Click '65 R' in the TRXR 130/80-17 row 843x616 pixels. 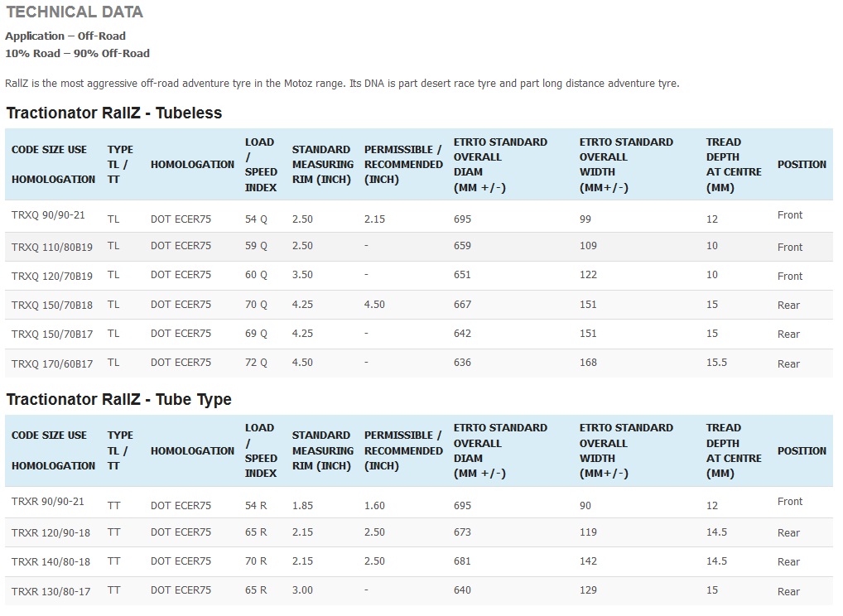tap(257, 590)
